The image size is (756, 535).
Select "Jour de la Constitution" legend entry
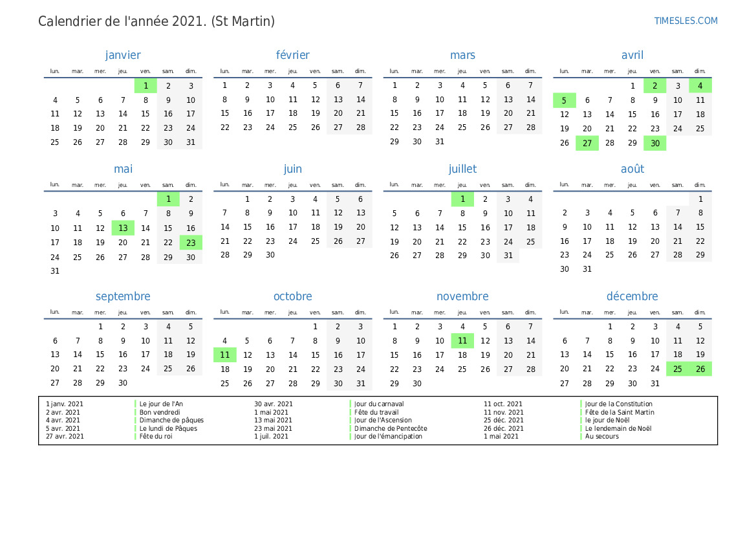pos(619,404)
